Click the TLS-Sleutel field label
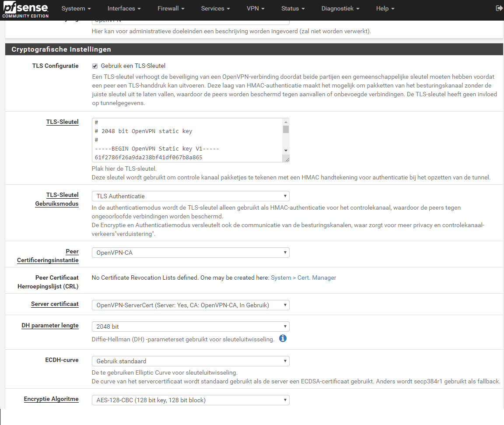 (63, 122)
